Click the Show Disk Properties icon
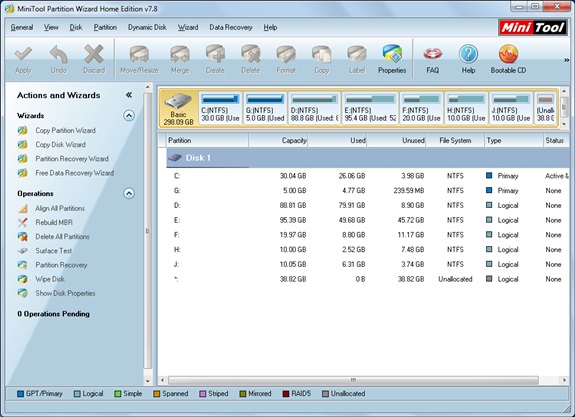 [23, 293]
